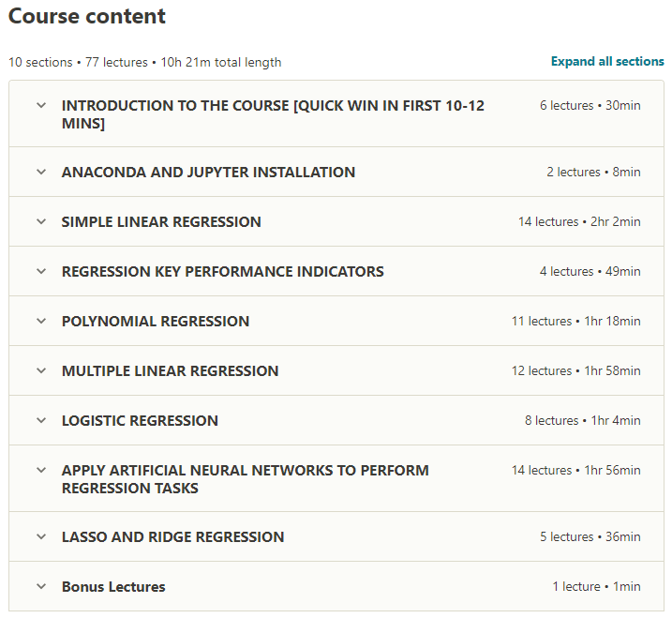
Task: Click the Logistic Regression chevron icon
Action: pyautogui.click(x=41, y=420)
